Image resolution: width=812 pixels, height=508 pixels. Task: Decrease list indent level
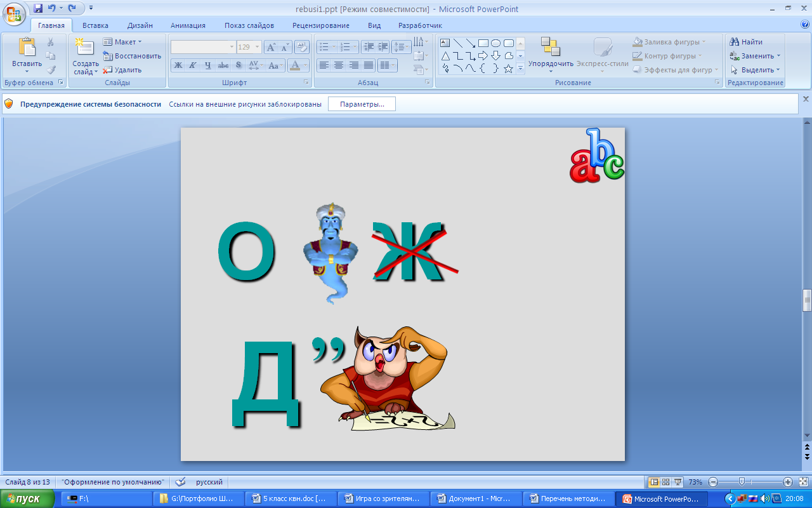pyautogui.click(x=368, y=47)
